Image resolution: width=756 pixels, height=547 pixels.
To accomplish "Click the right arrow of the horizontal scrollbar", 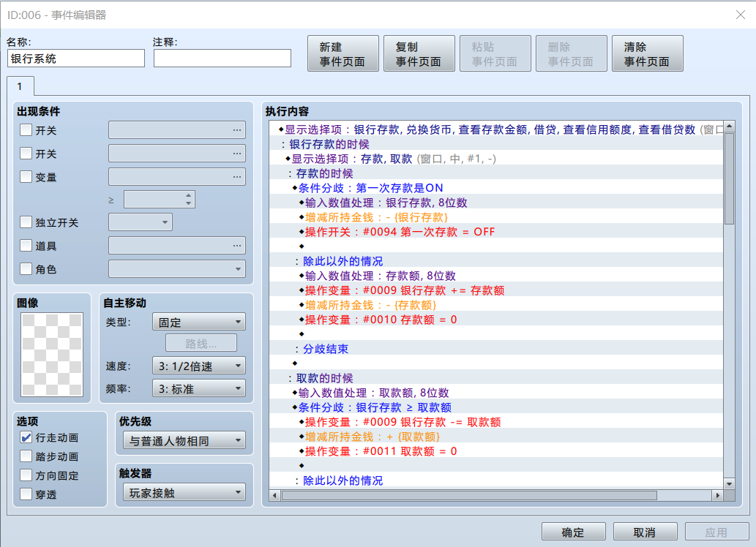I will (718, 495).
